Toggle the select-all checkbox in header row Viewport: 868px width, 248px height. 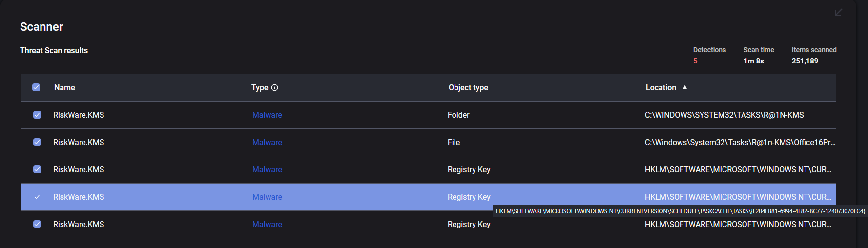36,88
